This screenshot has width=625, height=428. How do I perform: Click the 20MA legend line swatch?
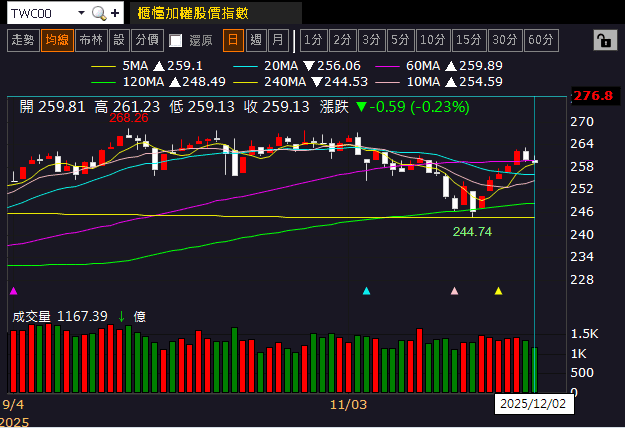[245, 67]
